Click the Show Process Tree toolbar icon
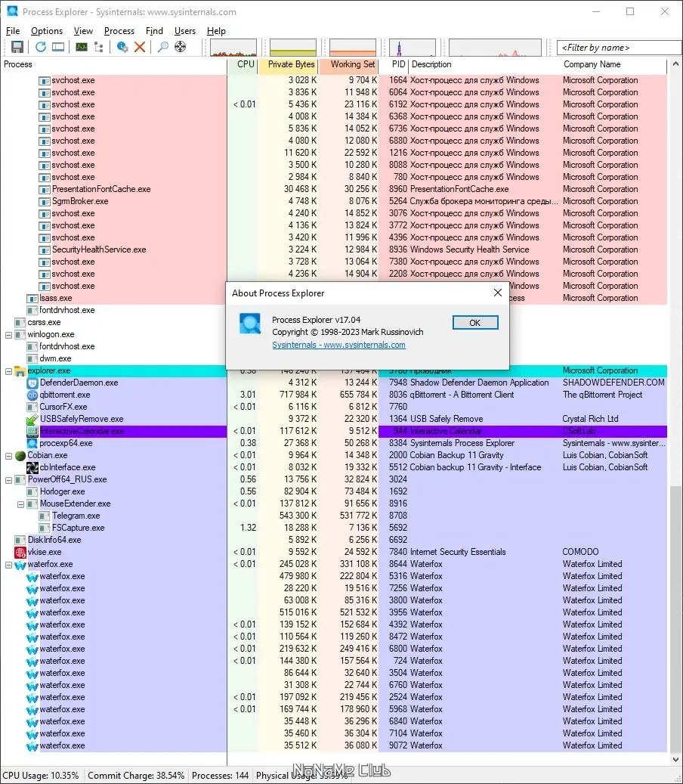The width and height of the screenshot is (683, 784). 99,47
